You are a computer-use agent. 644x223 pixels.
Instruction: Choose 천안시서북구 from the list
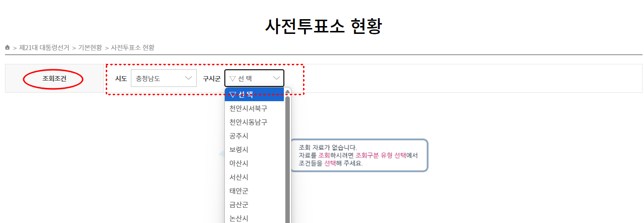(x=254, y=108)
